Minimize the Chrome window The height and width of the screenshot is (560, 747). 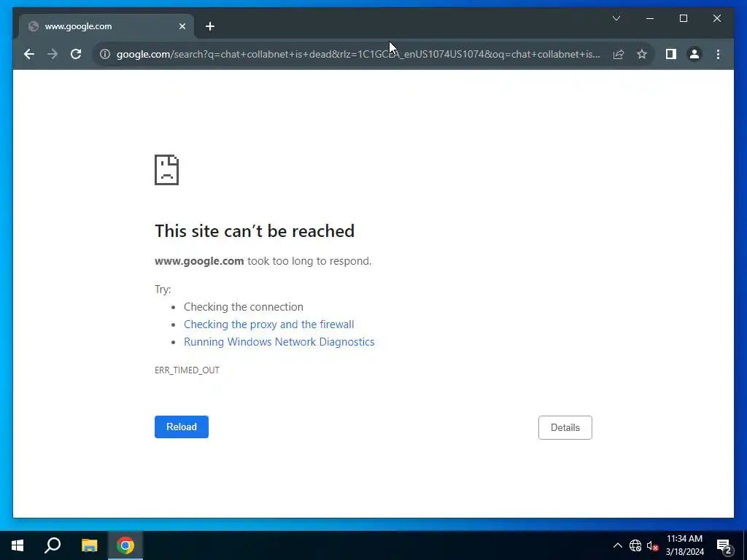[650, 18]
